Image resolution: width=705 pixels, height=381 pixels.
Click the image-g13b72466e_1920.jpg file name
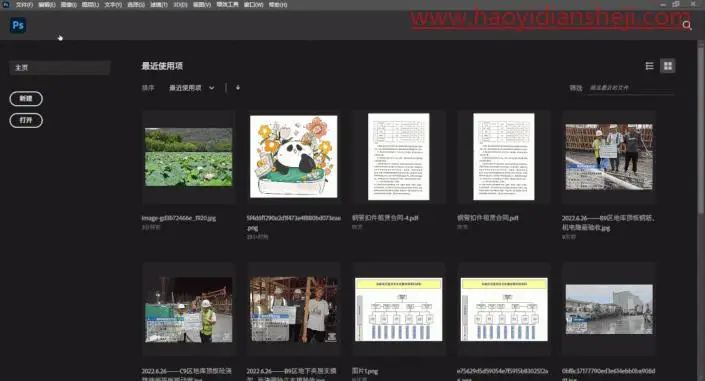point(179,218)
